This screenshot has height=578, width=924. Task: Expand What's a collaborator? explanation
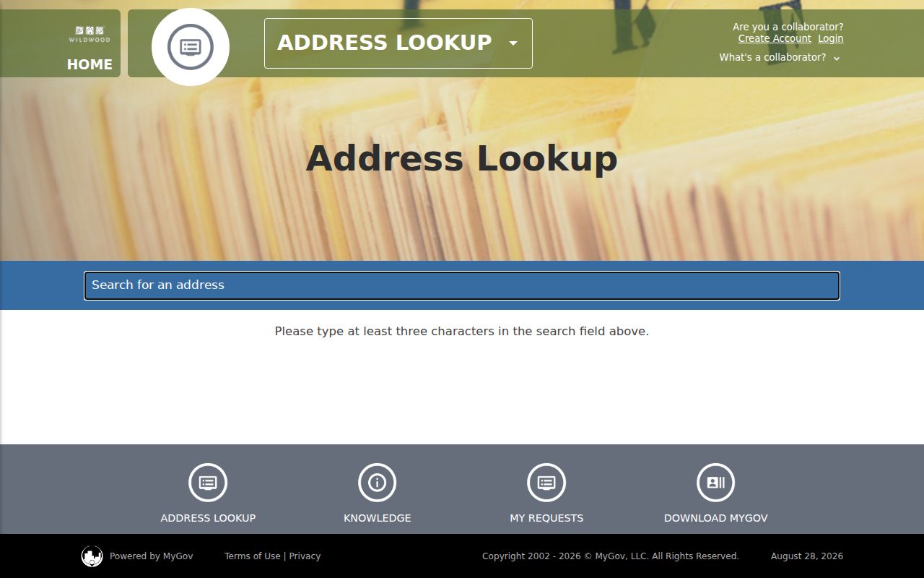point(780,57)
